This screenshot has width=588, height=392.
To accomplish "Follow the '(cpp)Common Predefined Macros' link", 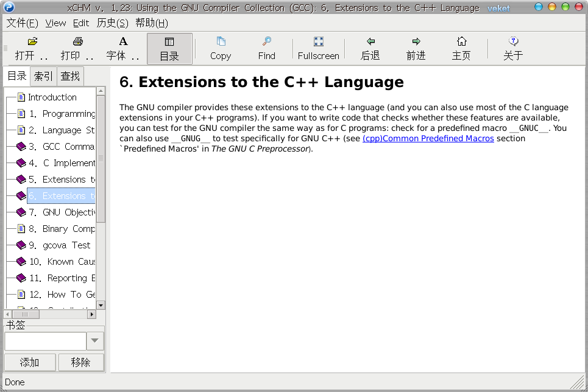I will (428, 139).
